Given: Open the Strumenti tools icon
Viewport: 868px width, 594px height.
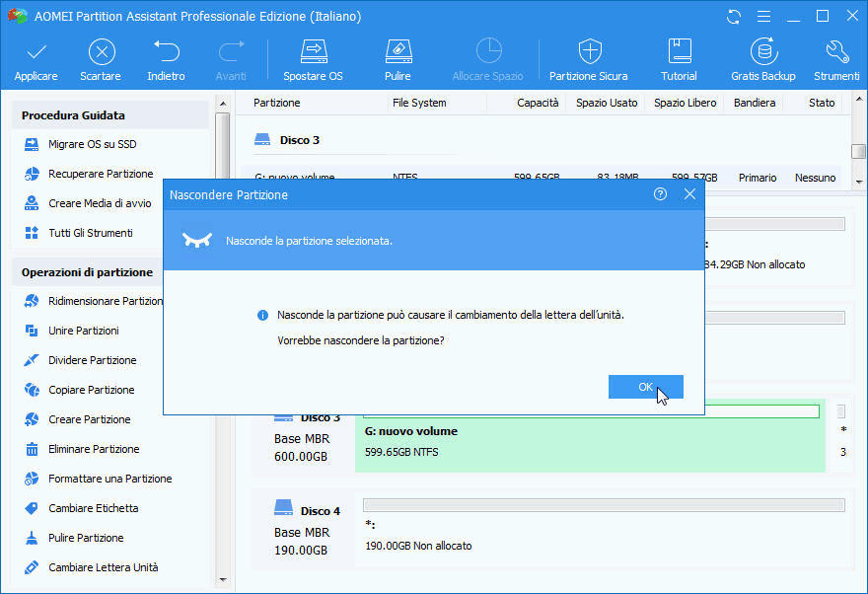Looking at the screenshot, I should pos(836,60).
